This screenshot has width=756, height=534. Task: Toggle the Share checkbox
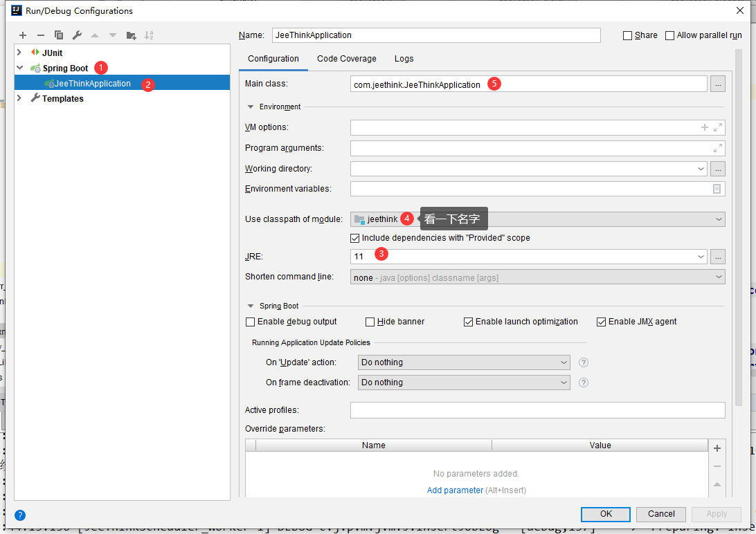pyautogui.click(x=627, y=36)
